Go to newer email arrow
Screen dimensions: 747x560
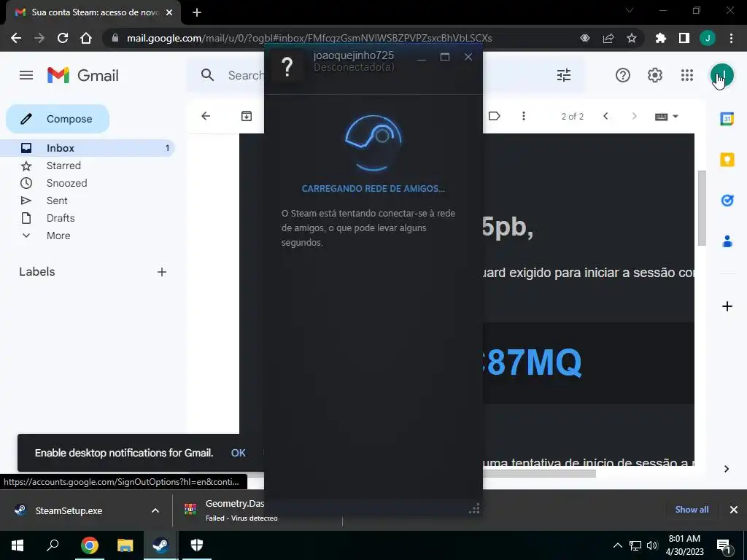pos(605,116)
